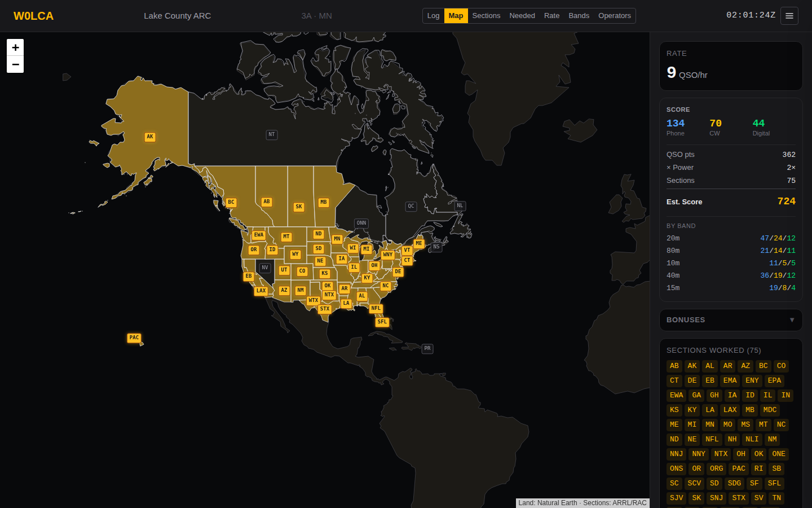Click the W0LCA callsign logo
The width and height of the screenshot is (812, 508).
tap(34, 16)
